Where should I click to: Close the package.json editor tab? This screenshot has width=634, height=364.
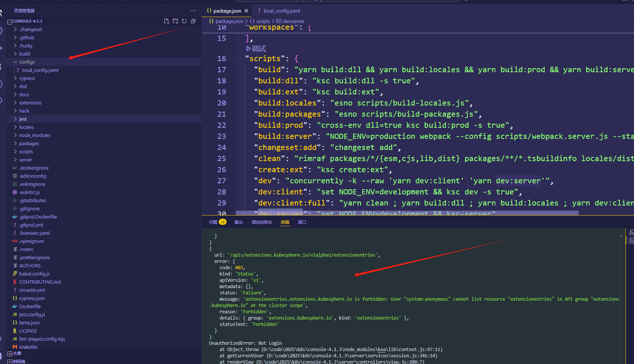pos(246,11)
